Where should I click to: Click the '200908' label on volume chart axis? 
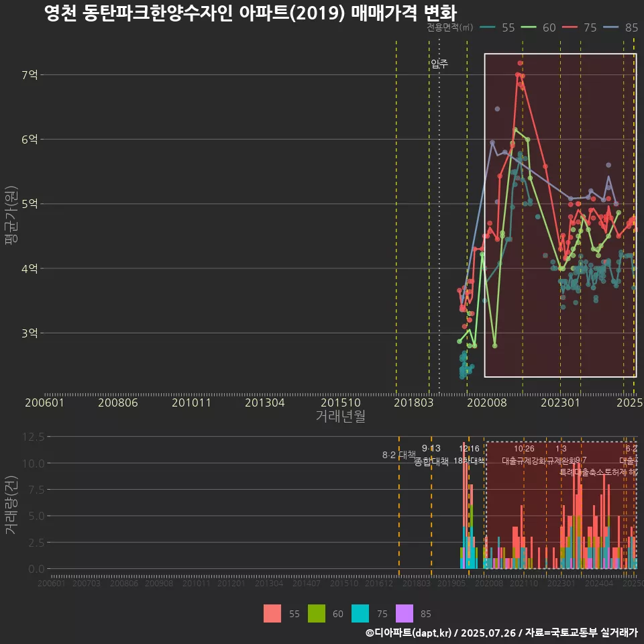159,583
